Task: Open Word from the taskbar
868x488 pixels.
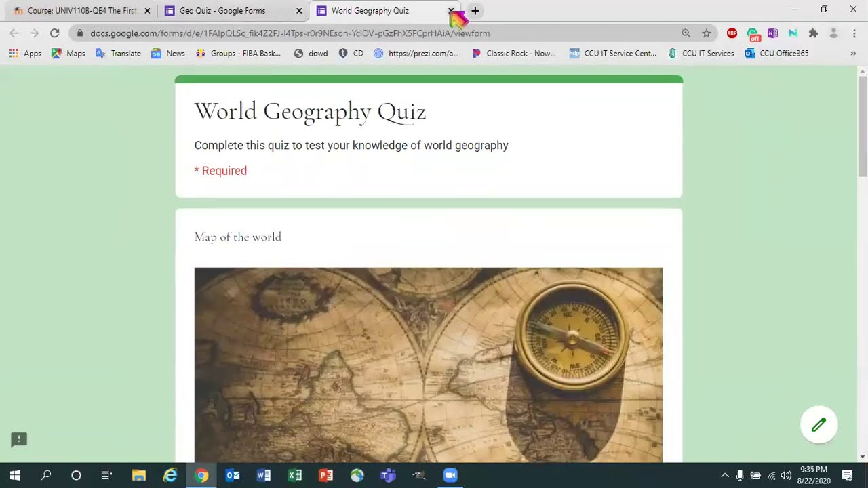Action: [264, 475]
